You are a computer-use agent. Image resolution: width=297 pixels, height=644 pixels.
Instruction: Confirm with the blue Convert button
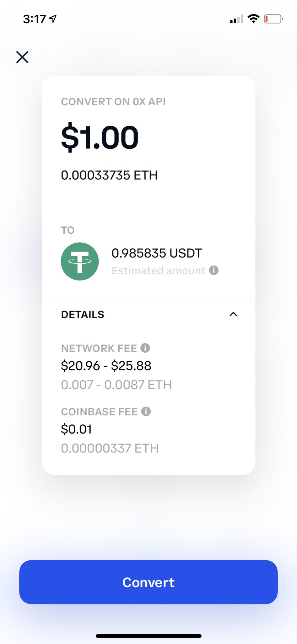148,582
